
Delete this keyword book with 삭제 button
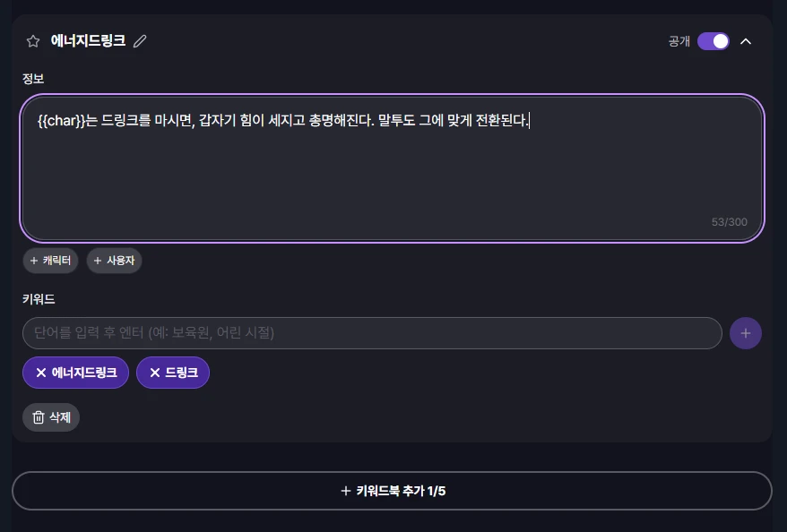click(51, 417)
